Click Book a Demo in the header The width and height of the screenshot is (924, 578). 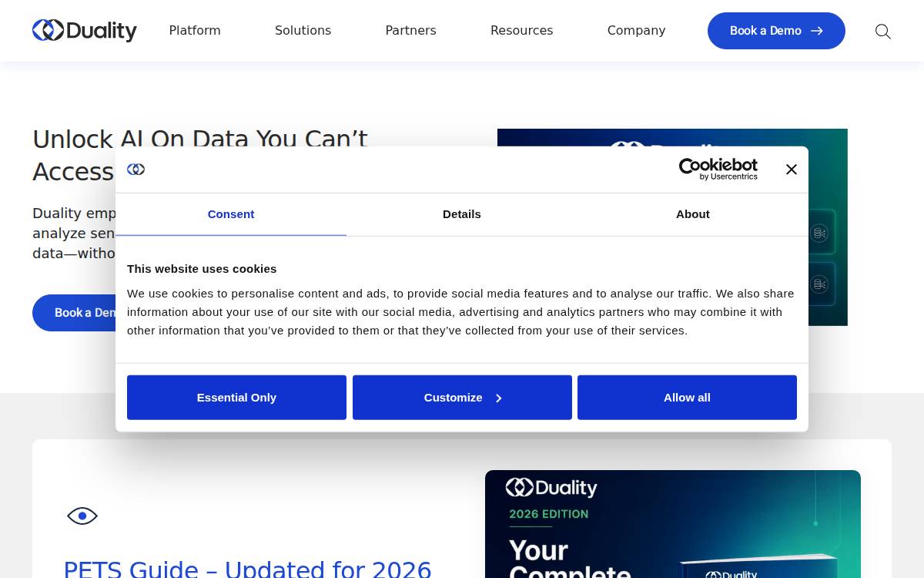pyautogui.click(x=776, y=31)
